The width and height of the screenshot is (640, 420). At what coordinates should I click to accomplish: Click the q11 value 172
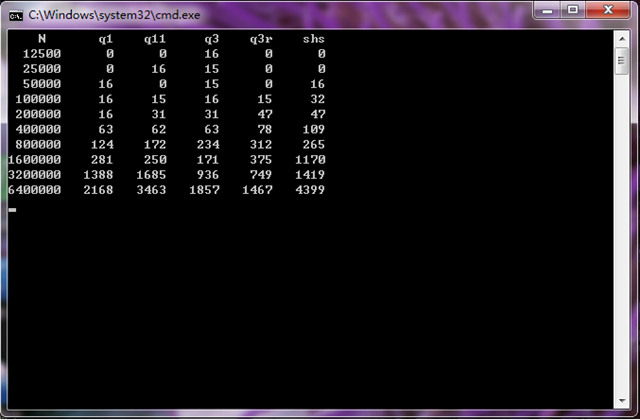[155, 144]
